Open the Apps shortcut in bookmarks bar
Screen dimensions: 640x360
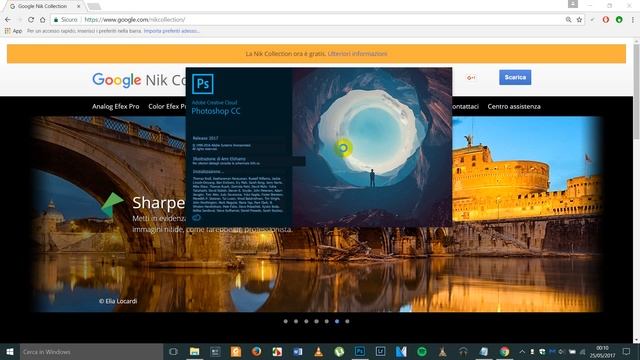(x=13, y=31)
